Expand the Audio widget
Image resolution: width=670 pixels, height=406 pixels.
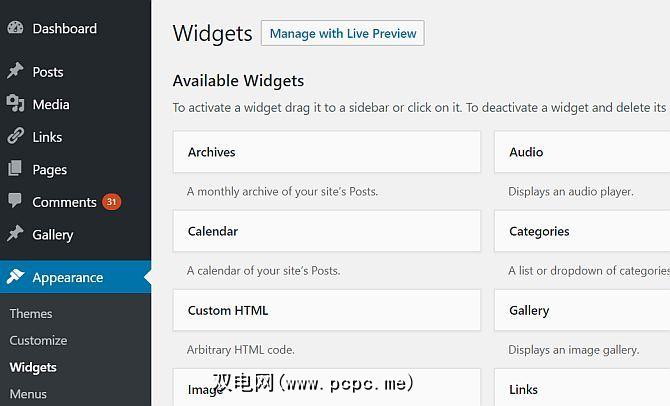pyautogui.click(x=582, y=152)
